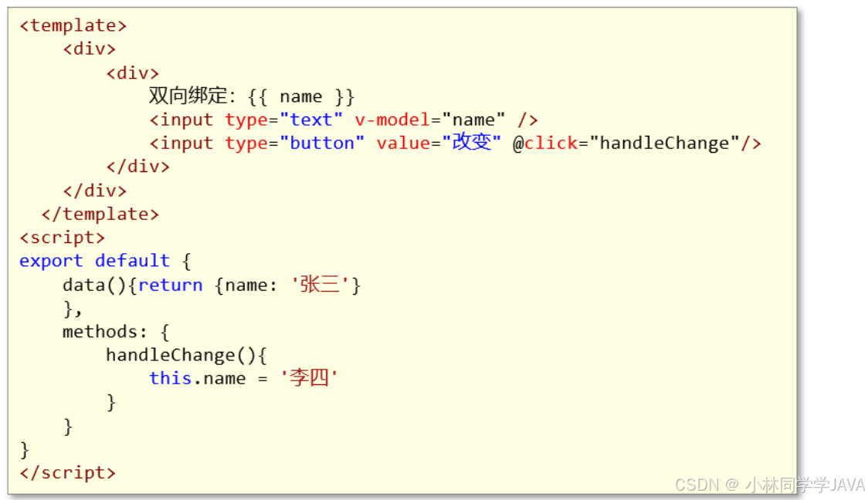Click the data() function name
Screen dimensions: 868x500
(95, 285)
